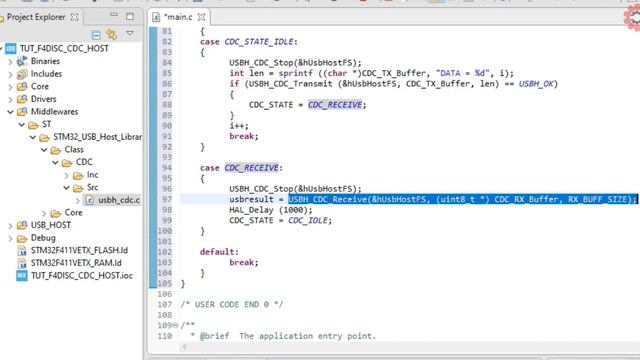This screenshot has width=640, height=360.
Task: Select the TUT_F4DISC_CDC_HOST project
Action: (64, 49)
